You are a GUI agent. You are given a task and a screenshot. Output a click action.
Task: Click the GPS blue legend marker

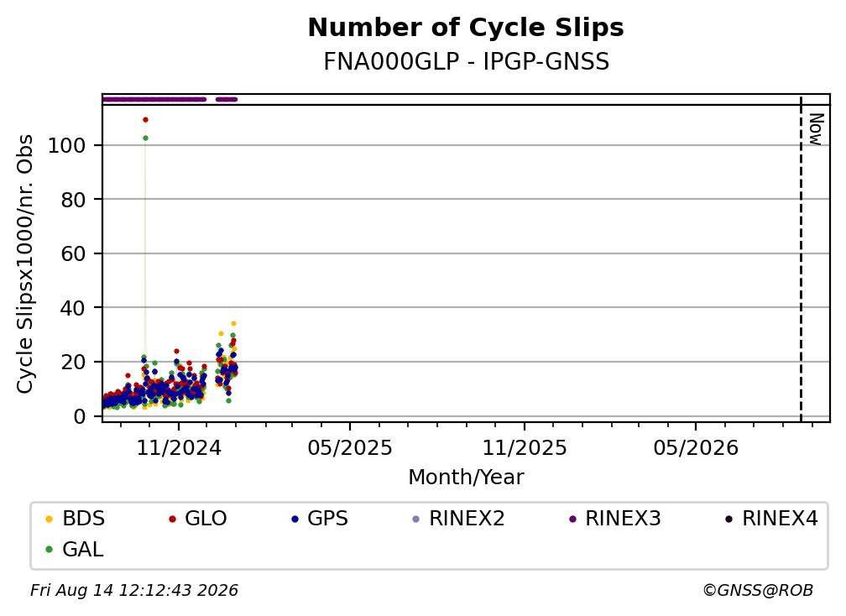coord(295,519)
